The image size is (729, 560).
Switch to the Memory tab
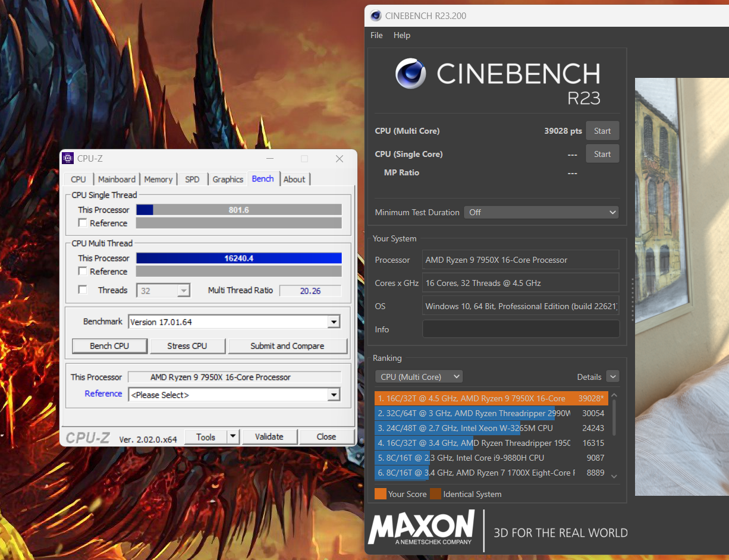(x=158, y=179)
